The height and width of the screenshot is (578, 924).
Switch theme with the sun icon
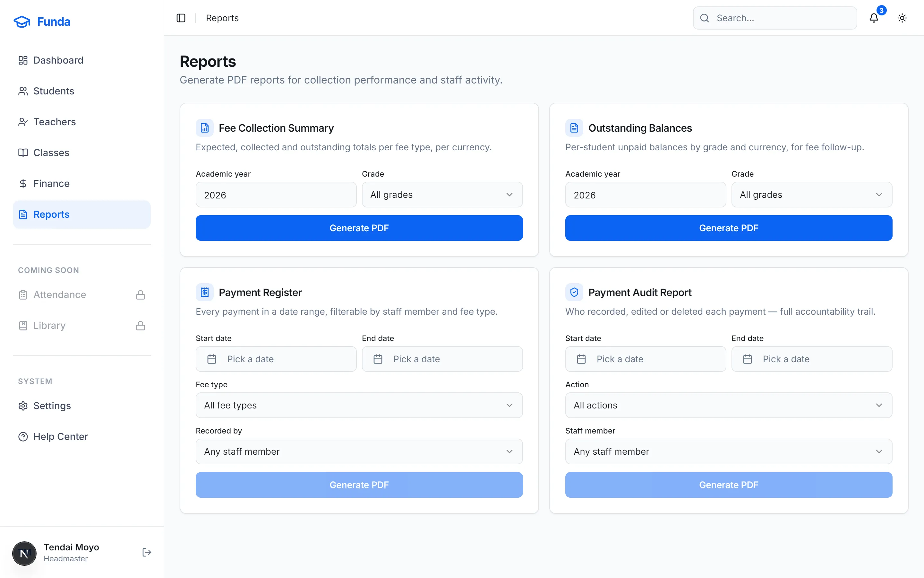[902, 18]
